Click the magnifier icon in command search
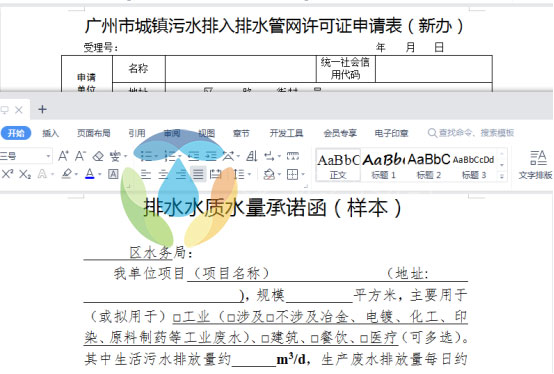Screen dimensions: 554x374 coord(432,133)
